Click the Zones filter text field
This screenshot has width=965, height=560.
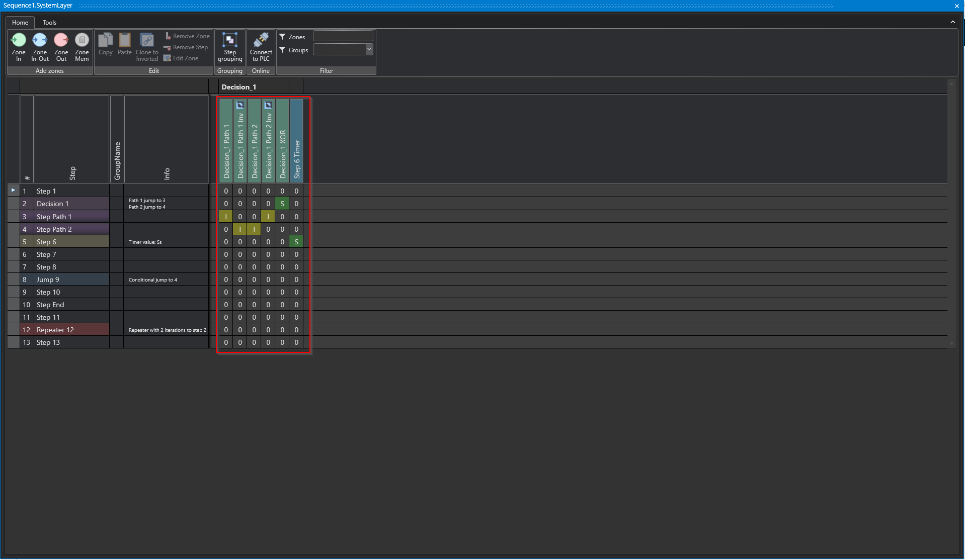coord(343,36)
